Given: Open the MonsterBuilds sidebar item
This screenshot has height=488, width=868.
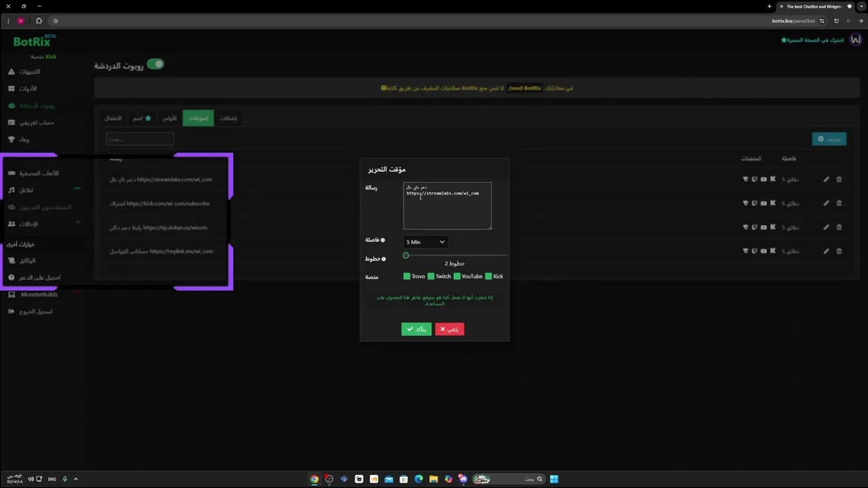Looking at the screenshot, I should pyautogui.click(x=33, y=295).
